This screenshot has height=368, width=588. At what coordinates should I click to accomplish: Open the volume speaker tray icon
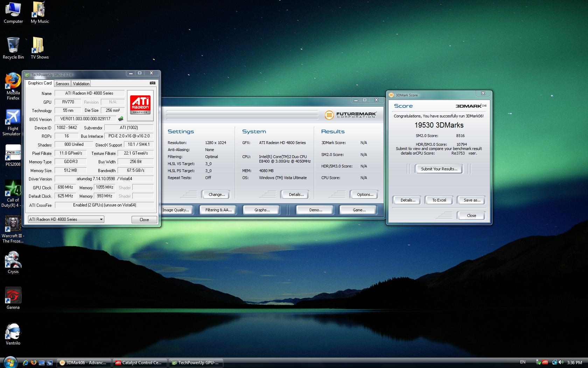coord(561,362)
